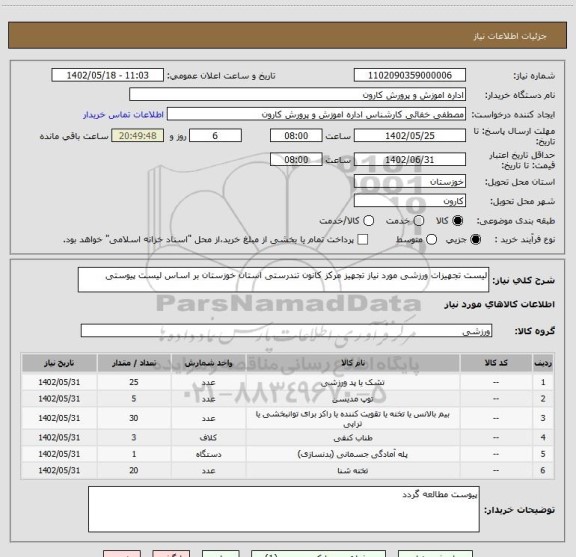Choose the متوسط purchase type radio
Viewport: 576px width, 557px height.
(x=432, y=240)
